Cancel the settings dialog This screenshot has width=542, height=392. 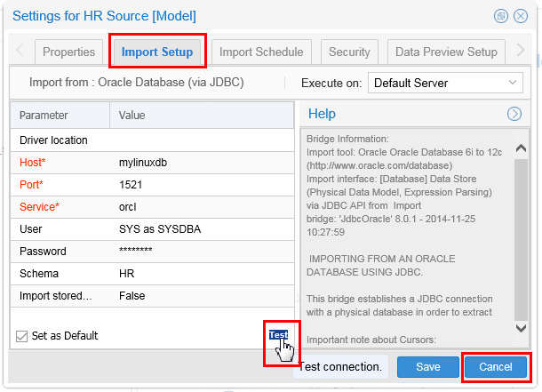click(x=496, y=366)
